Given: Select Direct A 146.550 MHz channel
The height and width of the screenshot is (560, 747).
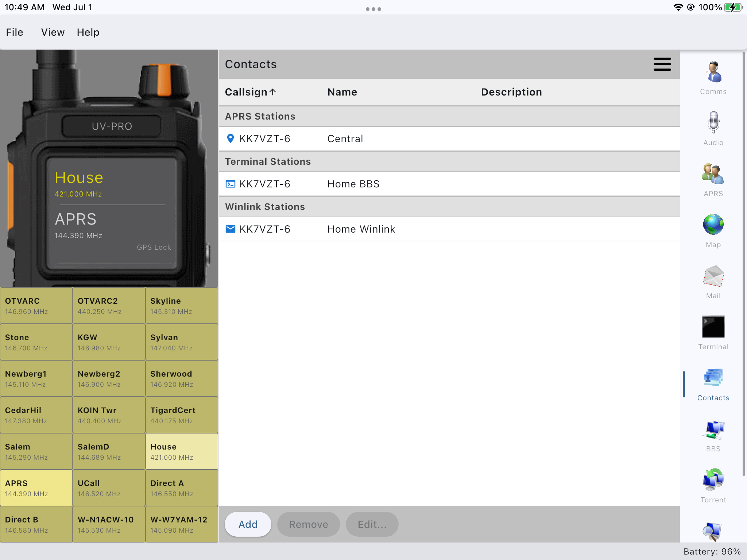Looking at the screenshot, I should 182,488.
